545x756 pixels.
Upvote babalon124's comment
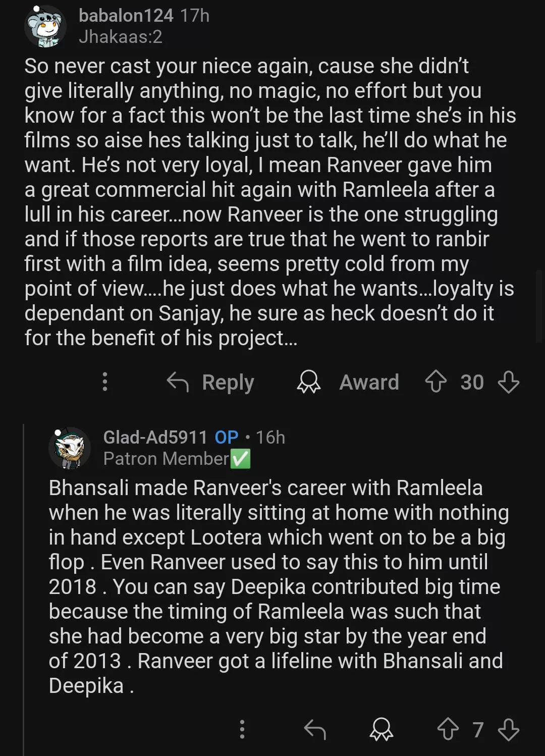435,382
